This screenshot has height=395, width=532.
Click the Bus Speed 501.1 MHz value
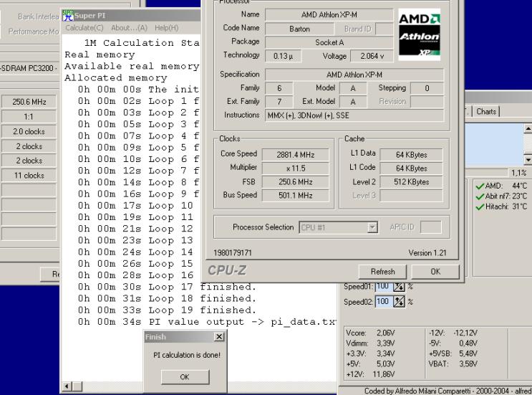click(296, 196)
